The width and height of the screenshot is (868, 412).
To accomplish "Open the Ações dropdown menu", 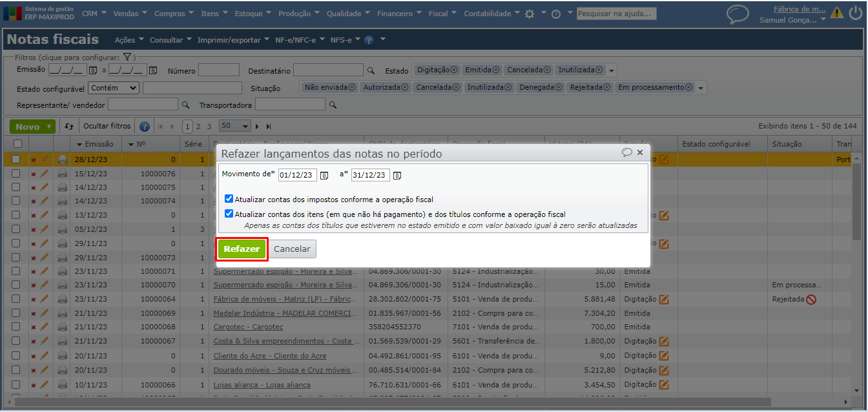I will point(129,40).
